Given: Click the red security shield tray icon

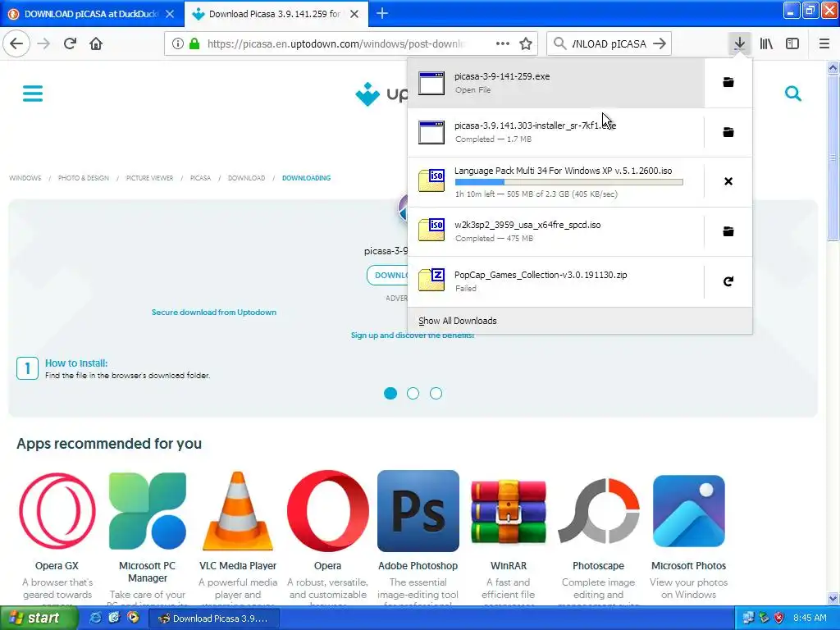Looking at the screenshot, I should click(779, 619).
